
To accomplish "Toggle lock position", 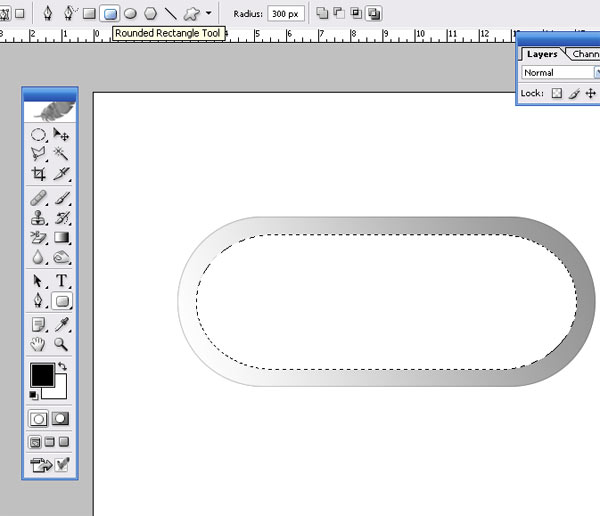I will pos(591,93).
